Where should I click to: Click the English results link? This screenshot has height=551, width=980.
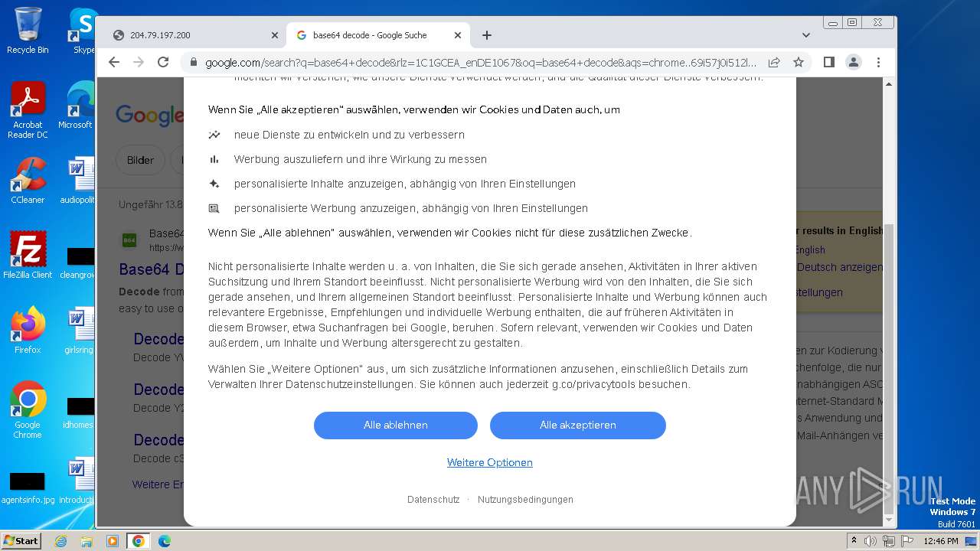809,250
